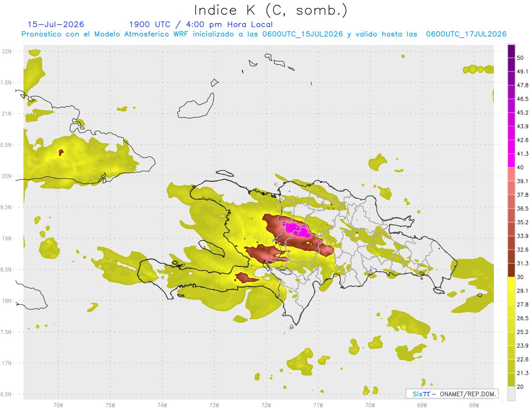Screen dimensions: 532x411
Task: Click the colorbar value '23.9'
Action: pyautogui.click(x=523, y=346)
